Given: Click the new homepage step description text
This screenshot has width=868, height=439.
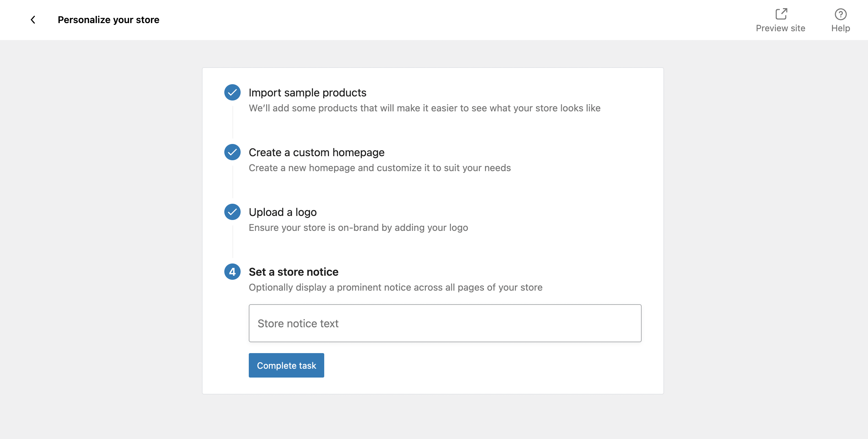Looking at the screenshot, I should click(380, 168).
